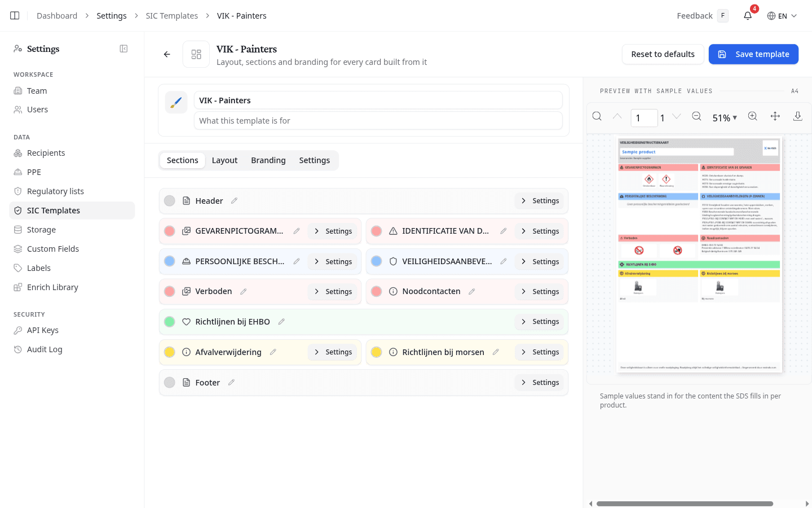Open the Settings tab beside Branding
Viewport: 812px width, 508px height.
pos(315,160)
